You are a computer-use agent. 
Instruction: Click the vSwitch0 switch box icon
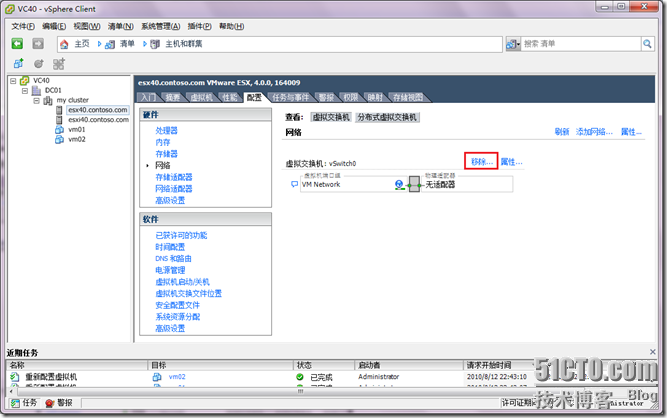pyautogui.click(x=414, y=185)
